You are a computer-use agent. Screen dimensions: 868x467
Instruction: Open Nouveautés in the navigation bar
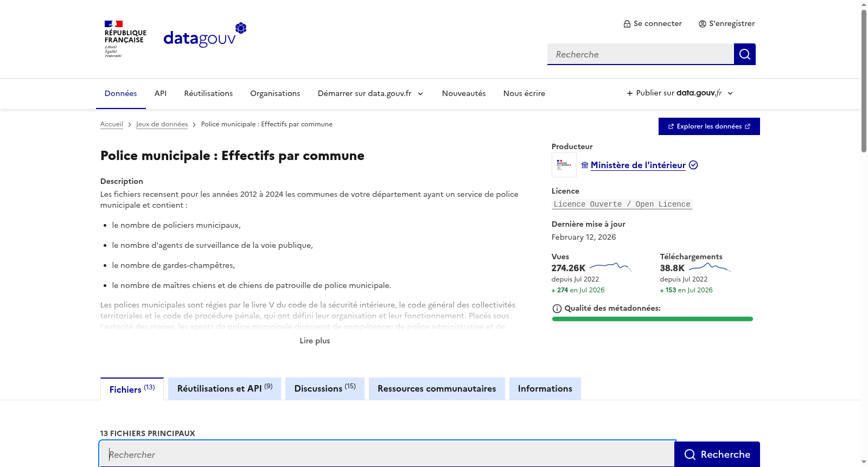click(x=464, y=93)
